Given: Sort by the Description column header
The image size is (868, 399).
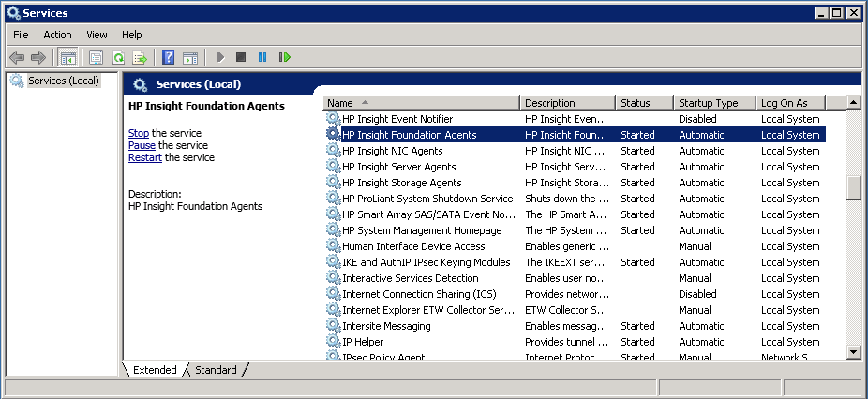Looking at the screenshot, I should (x=568, y=103).
